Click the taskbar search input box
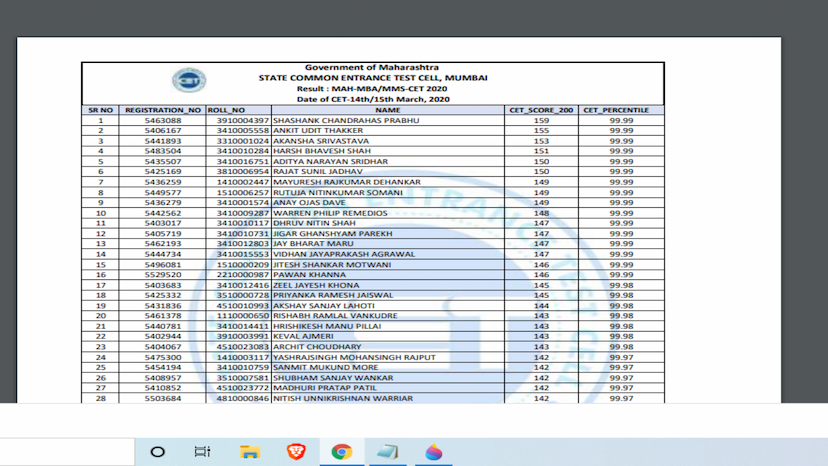The width and height of the screenshot is (828, 466). pos(67,452)
